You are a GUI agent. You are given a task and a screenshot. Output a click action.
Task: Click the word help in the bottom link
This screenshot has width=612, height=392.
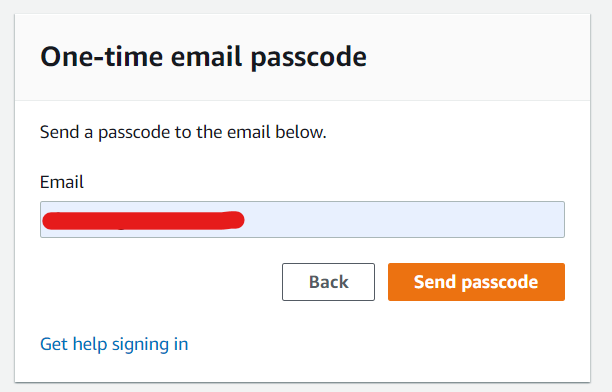click(90, 344)
